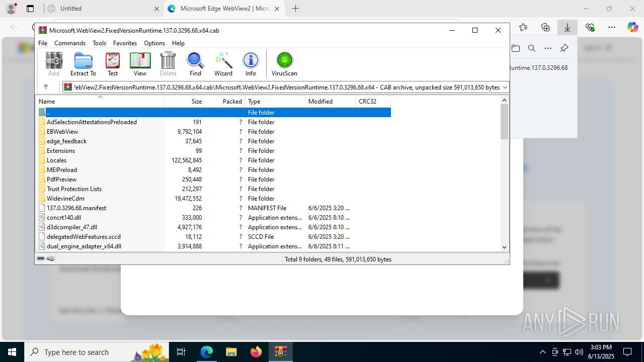Image resolution: width=644 pixels, height=362 pixels.
Task: Open Edge Downloads toolbar icon
Action: [567, 27]
